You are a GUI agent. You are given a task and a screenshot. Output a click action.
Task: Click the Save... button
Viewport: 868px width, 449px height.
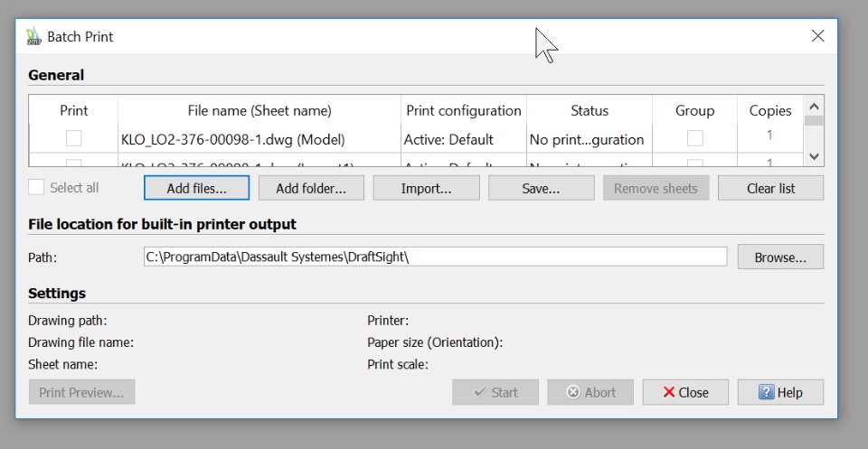click(x=541, y=188)
